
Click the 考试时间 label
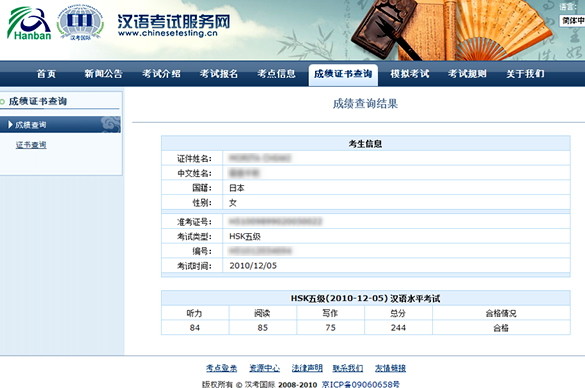coord(194,266)
